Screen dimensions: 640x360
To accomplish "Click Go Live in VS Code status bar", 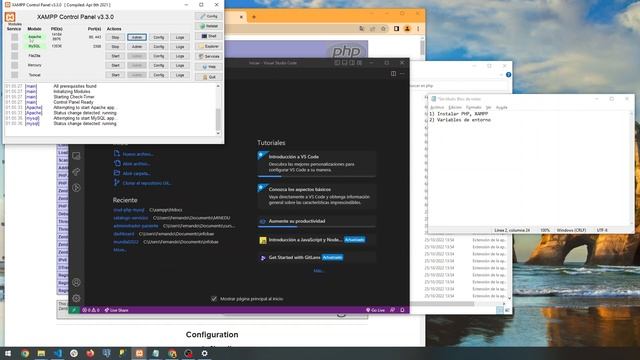I will coord(376,310).
